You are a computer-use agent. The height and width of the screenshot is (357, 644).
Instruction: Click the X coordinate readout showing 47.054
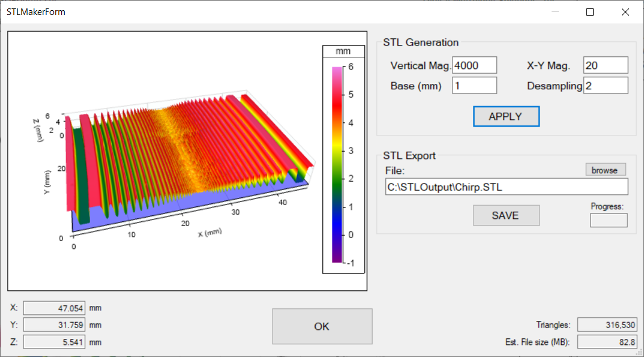54,308
